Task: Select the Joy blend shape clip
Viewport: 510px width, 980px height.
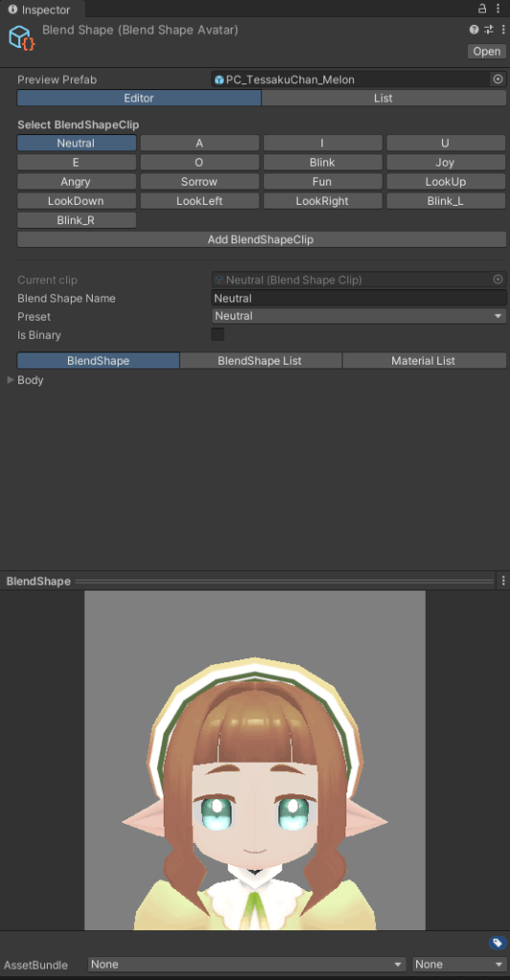Action: tap(446, 163)
